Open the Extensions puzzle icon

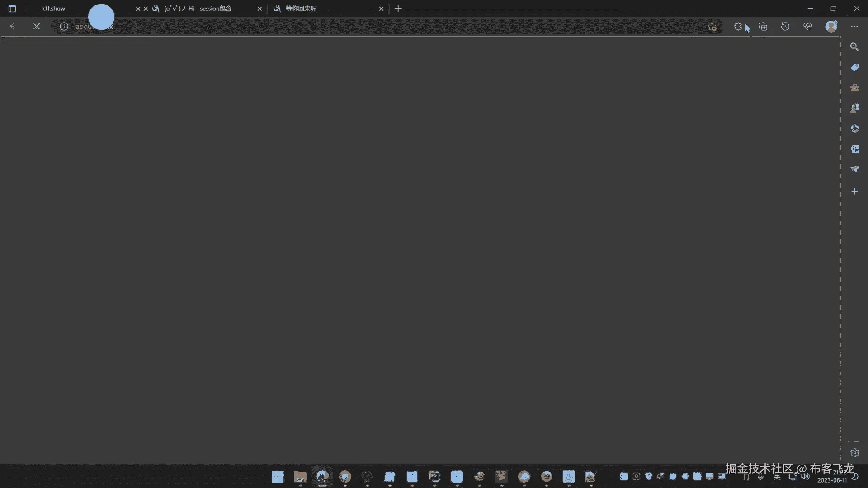(x=738, y=27)
